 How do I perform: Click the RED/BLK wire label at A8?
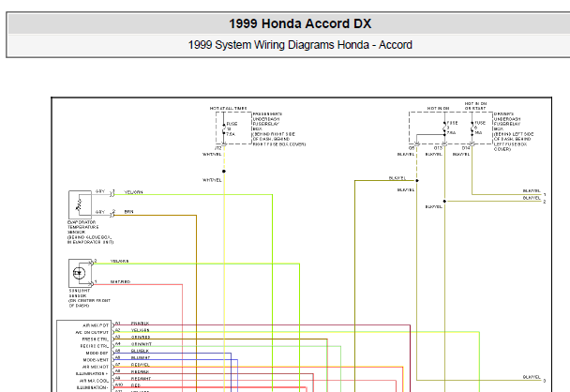coord(140,371)
